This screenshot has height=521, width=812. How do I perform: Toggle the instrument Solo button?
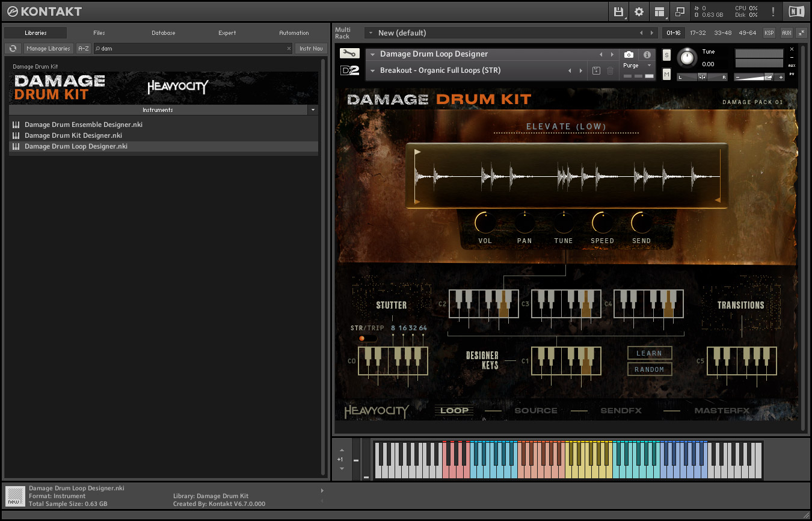click(666, 55)
